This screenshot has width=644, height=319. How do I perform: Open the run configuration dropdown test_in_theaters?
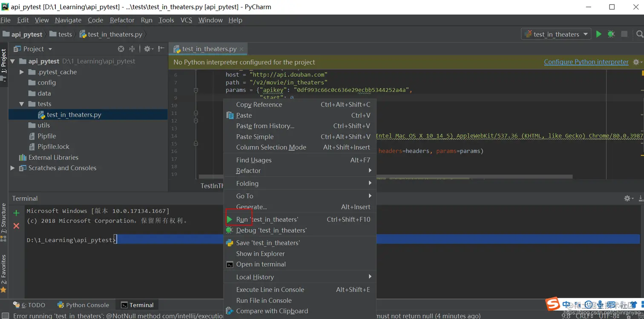tap(556, 34)
